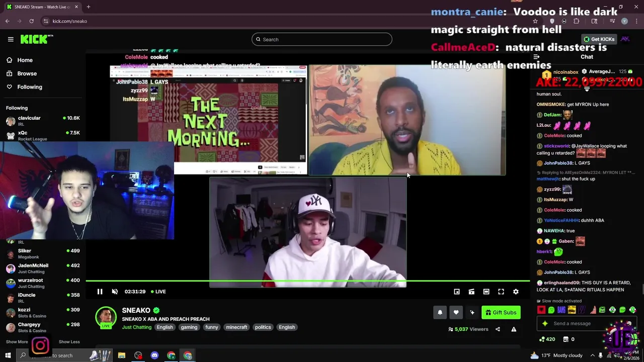Open channel points 420
Image resolution: width=644 pixels, height=362 pixels.
547,339
